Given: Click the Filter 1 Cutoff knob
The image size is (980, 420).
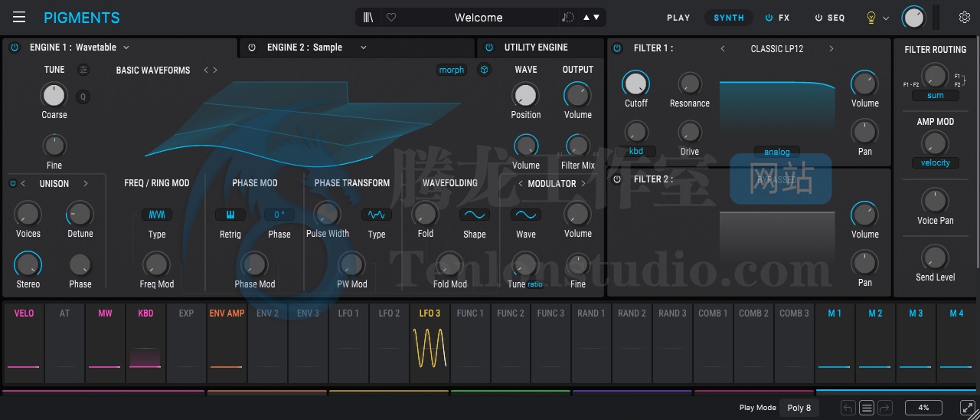Looking at the screenshot, I should (x=635, y=84).
